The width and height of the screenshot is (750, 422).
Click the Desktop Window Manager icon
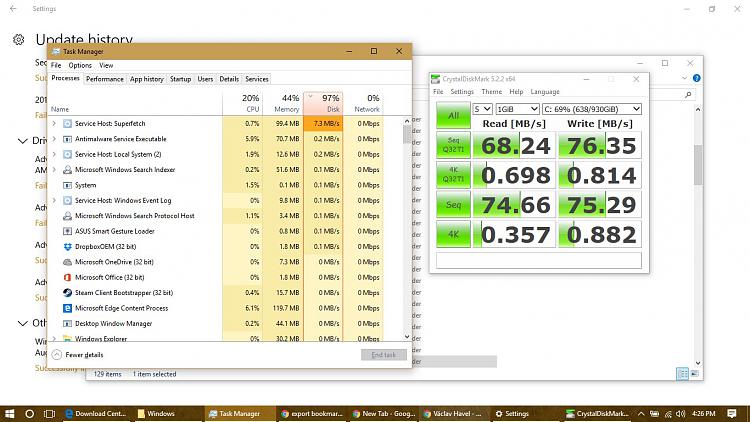point(67,323)
